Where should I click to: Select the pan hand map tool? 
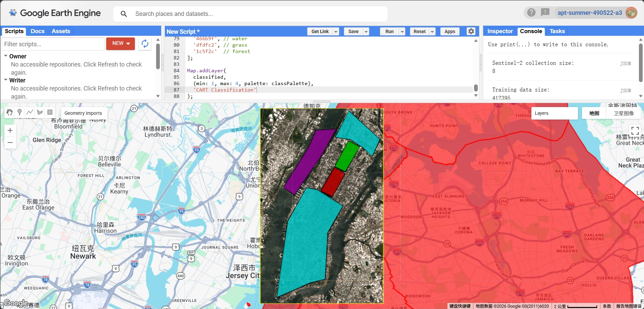coord(9,112)
